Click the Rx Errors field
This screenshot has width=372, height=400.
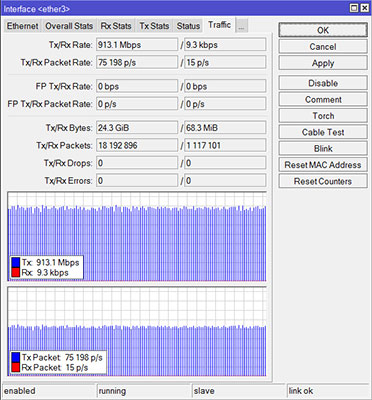click(x=225, y=181)
